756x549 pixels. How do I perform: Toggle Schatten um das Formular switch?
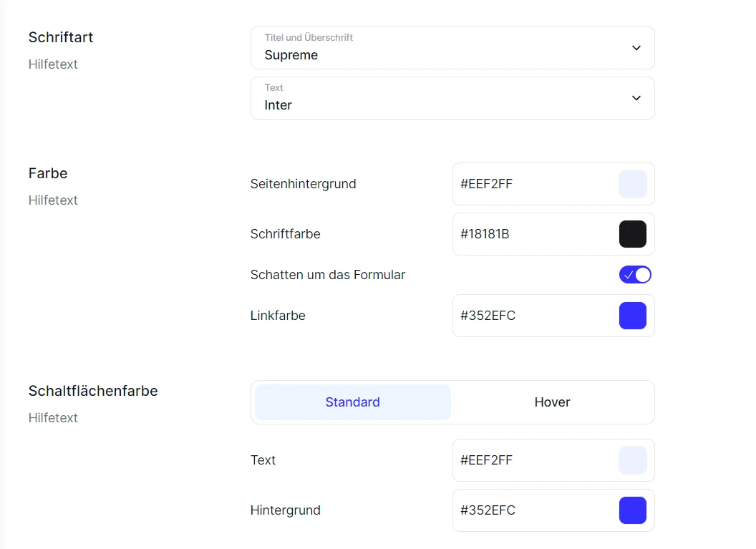(x=635, y=275)
